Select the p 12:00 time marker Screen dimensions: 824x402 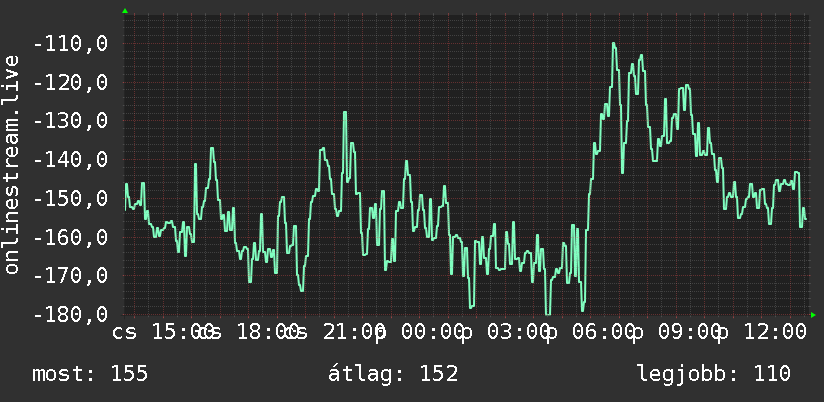pyautogui.click(x=763, y=332)
